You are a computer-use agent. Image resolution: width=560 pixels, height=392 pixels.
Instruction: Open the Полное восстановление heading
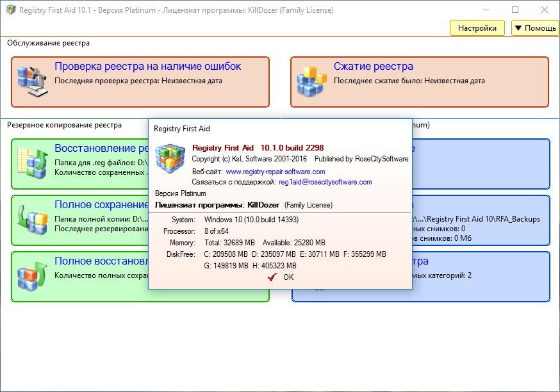tap(101, 261)
